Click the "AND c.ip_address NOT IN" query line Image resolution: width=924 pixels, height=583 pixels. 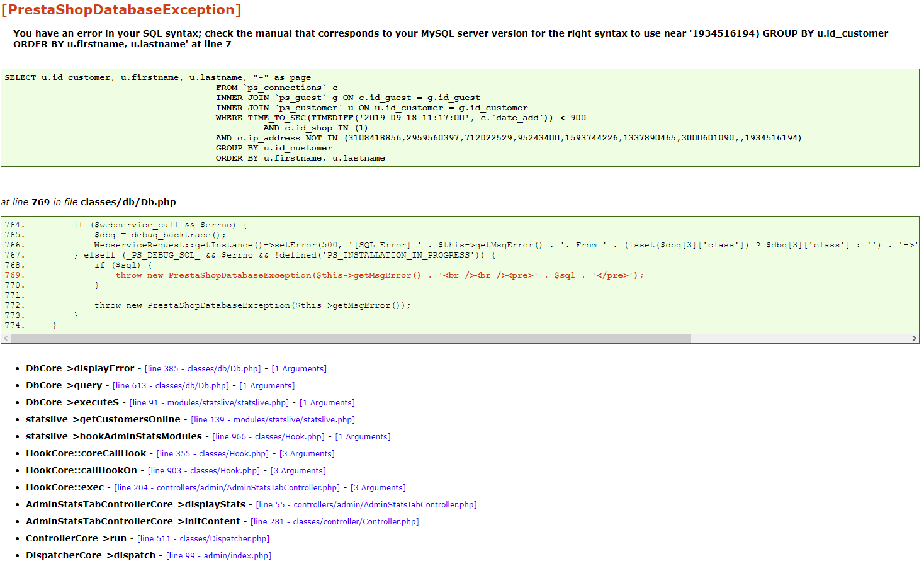509,138
